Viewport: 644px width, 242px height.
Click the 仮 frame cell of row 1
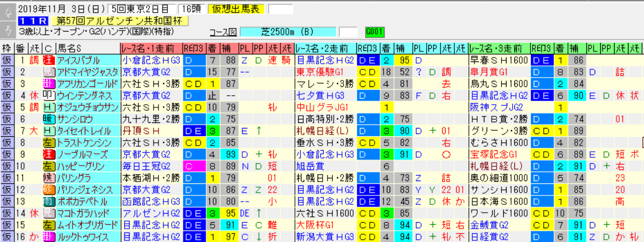point(7,61)
